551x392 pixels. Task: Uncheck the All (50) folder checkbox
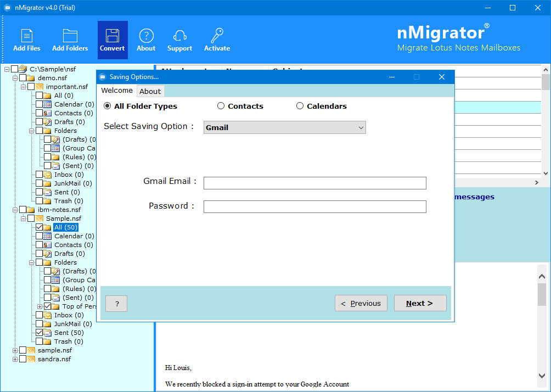(x=39, y=227)
